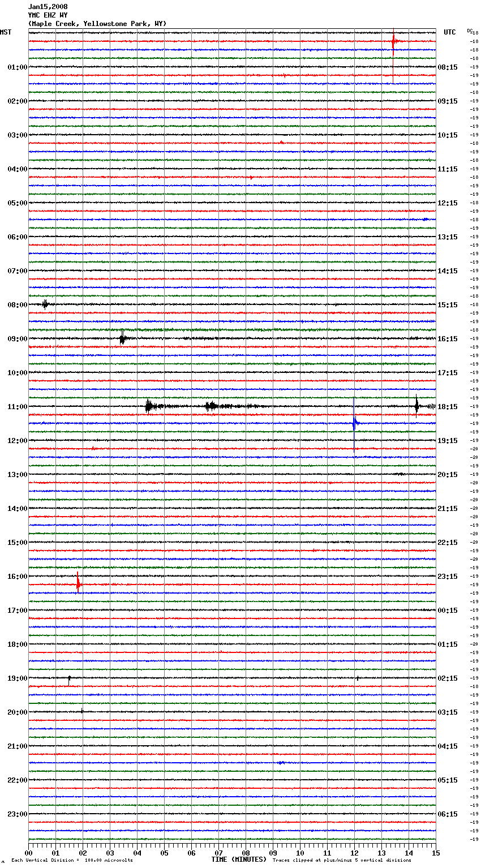Click the "00:15" UTC time label
481x868 pixels.
point(448,611)
